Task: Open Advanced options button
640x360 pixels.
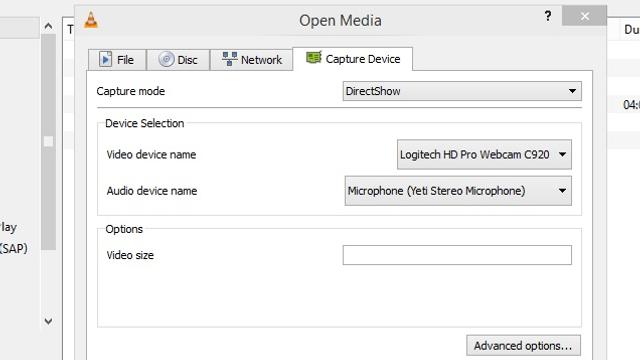Action: tap(523, 346)
